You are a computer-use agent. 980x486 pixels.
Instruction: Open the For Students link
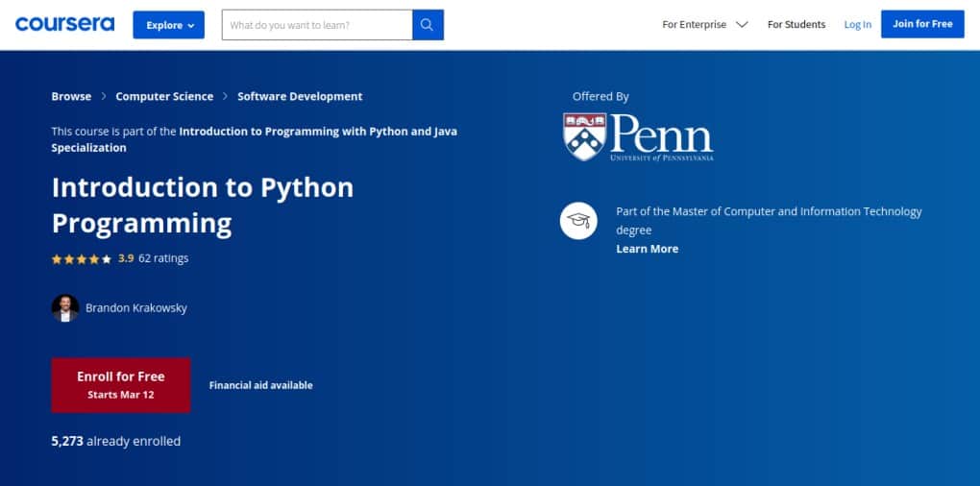click(x=796, y=24)
